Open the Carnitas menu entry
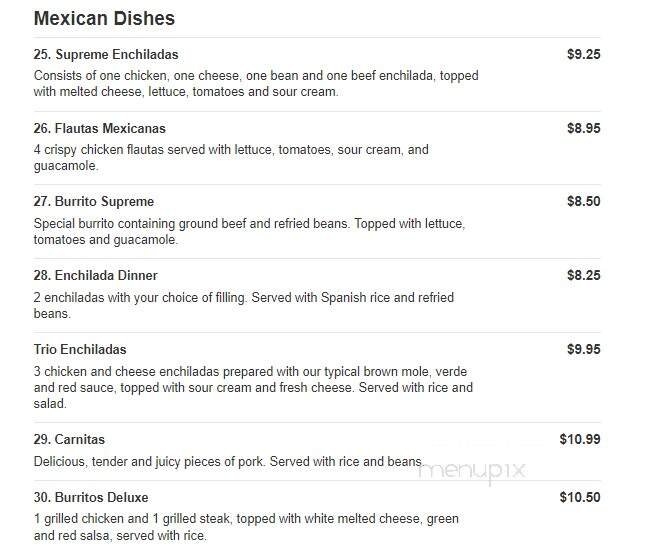Screen dimensions: 651x553 [x=69, y=440]
